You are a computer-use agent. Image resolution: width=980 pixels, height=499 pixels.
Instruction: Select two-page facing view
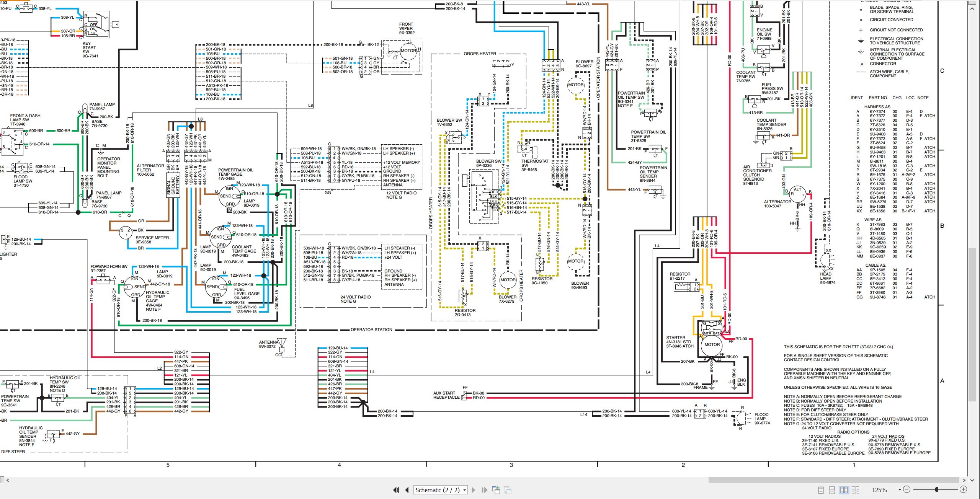click(844, 490)
